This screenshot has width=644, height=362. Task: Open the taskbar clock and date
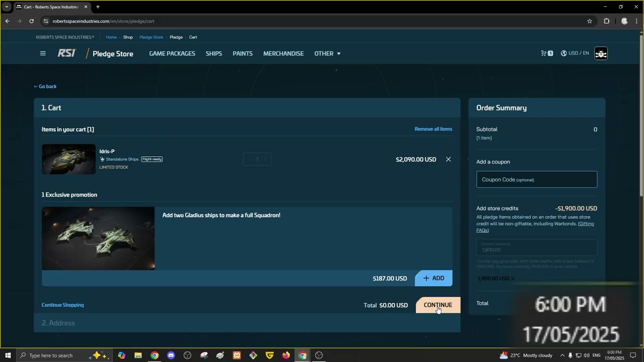coord(614,355)
